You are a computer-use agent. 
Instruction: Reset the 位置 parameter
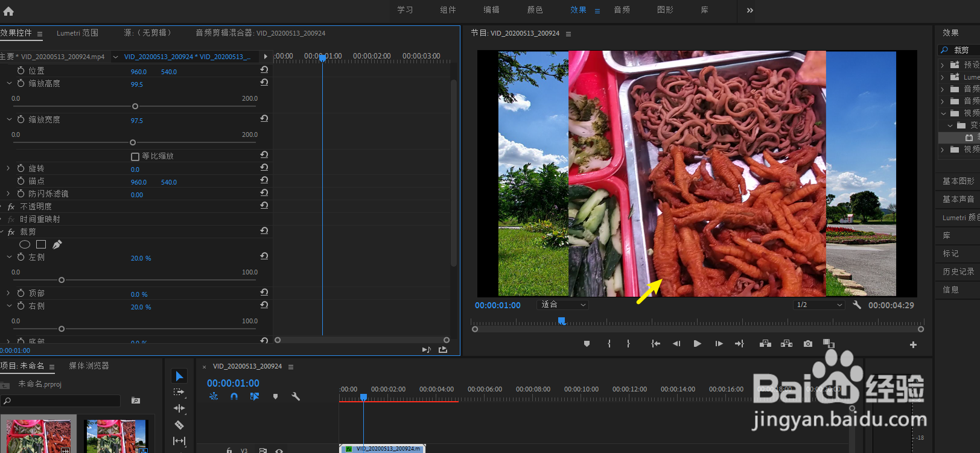[264, 69]
